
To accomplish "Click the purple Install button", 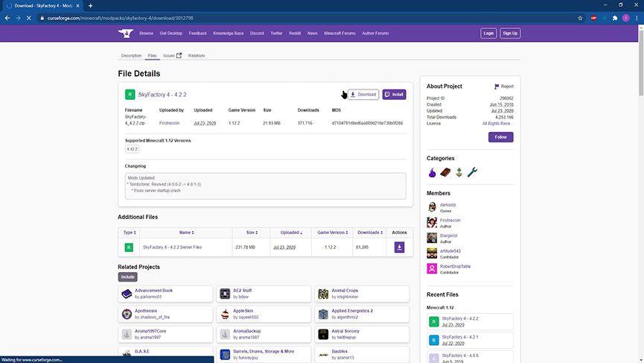I will 394,95.
